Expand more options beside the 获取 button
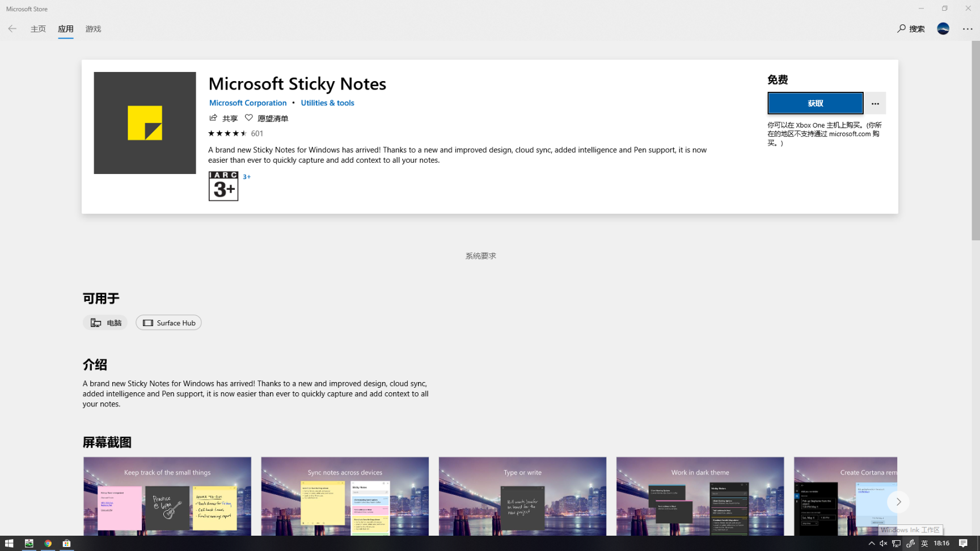 coord(875,103)
